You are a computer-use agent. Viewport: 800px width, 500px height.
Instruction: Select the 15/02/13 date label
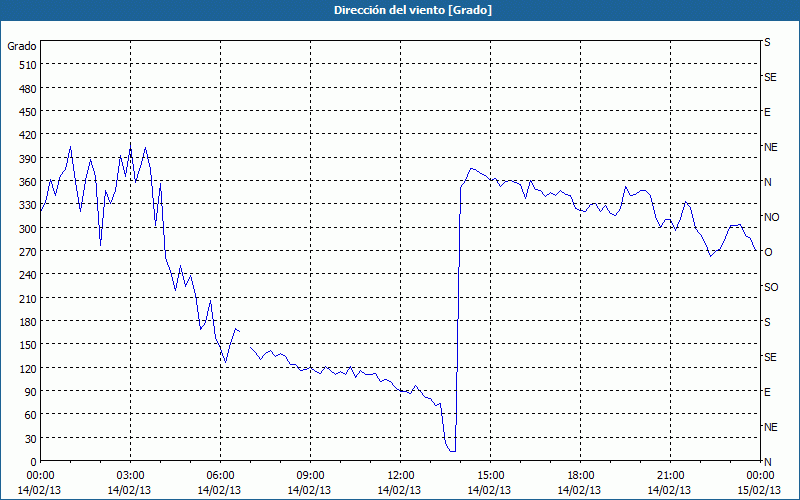(760, 490)
